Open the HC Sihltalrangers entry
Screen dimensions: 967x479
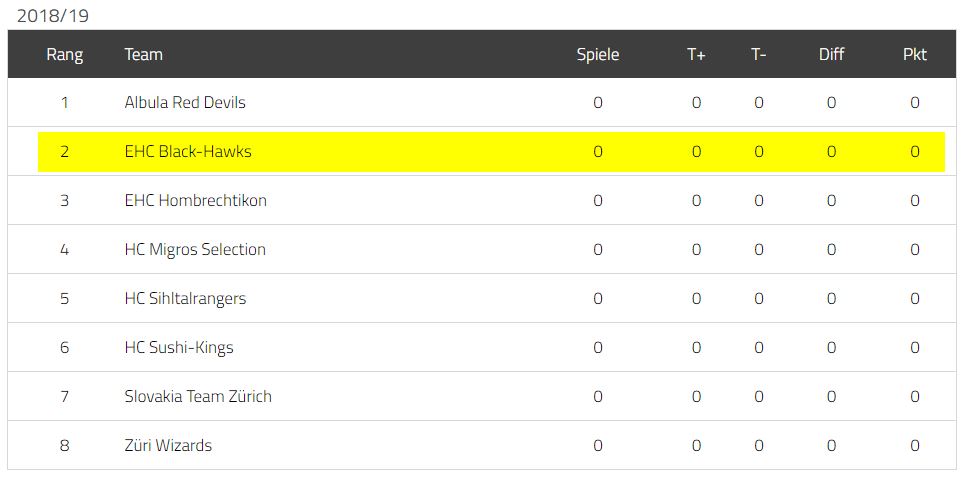coord(185,298)
